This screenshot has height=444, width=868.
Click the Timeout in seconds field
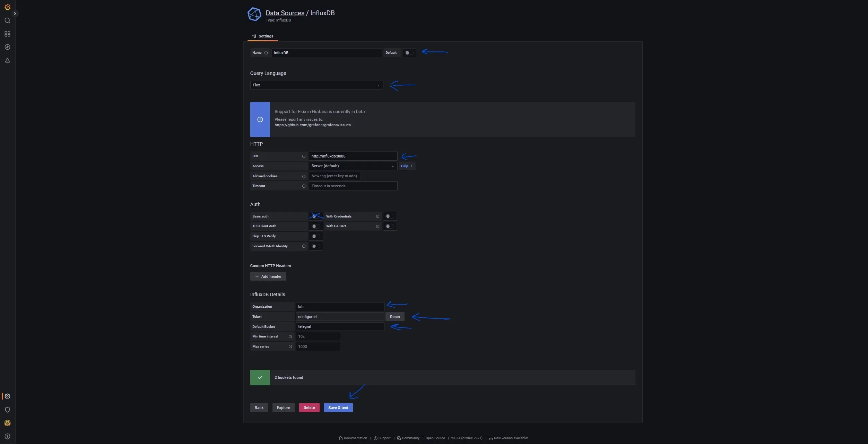point(353,186)
